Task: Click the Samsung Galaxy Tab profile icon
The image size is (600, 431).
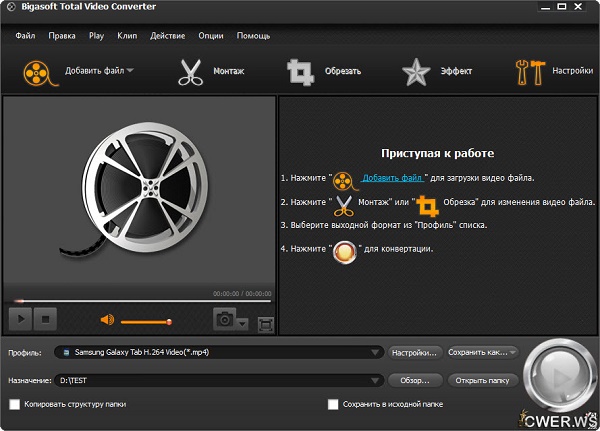Action: coord(66,352)
